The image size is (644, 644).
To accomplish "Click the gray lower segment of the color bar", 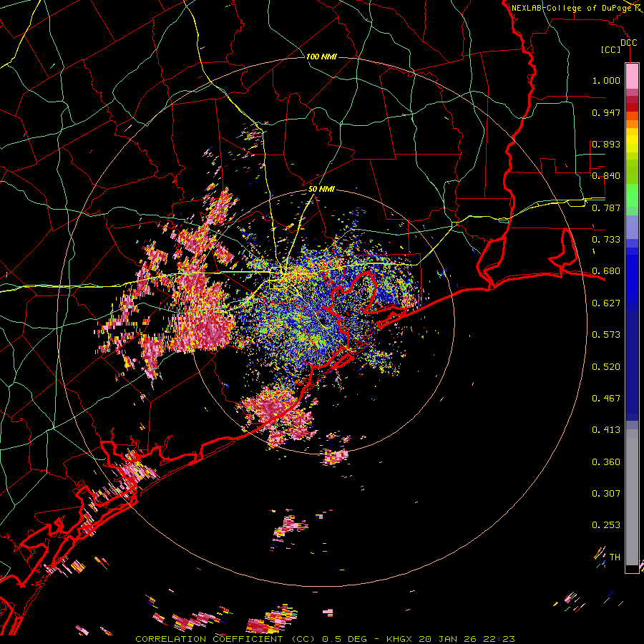I will pyautogui.click(x=632, y=497).
